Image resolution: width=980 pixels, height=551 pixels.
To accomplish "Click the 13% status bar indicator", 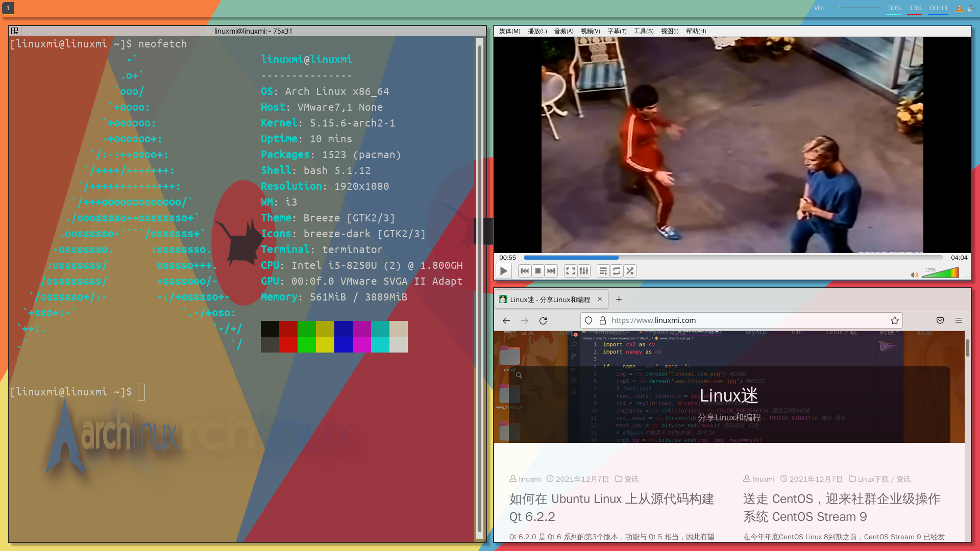I will click(915, 8).
